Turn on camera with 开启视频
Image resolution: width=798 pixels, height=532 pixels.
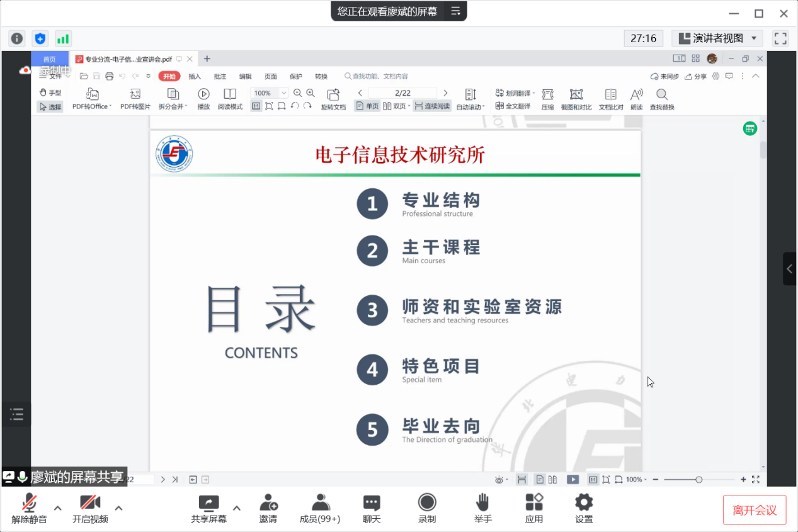tap(90, 502)
